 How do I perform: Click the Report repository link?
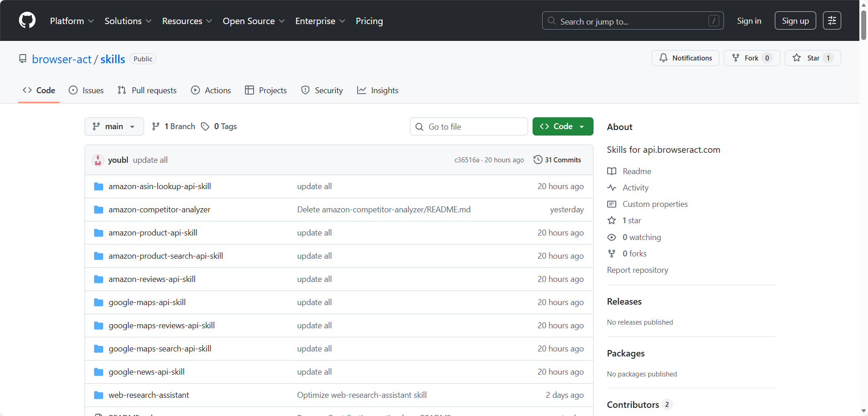[637, 270]
